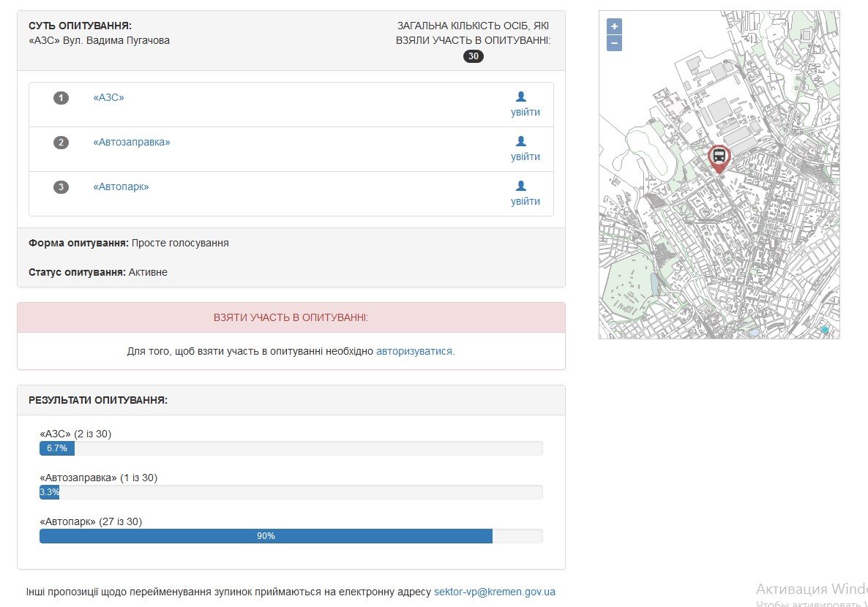This screenshot has width=868, height=607.
Task: Click the bus stop marker on map
Action: click(x=719, y=157)
